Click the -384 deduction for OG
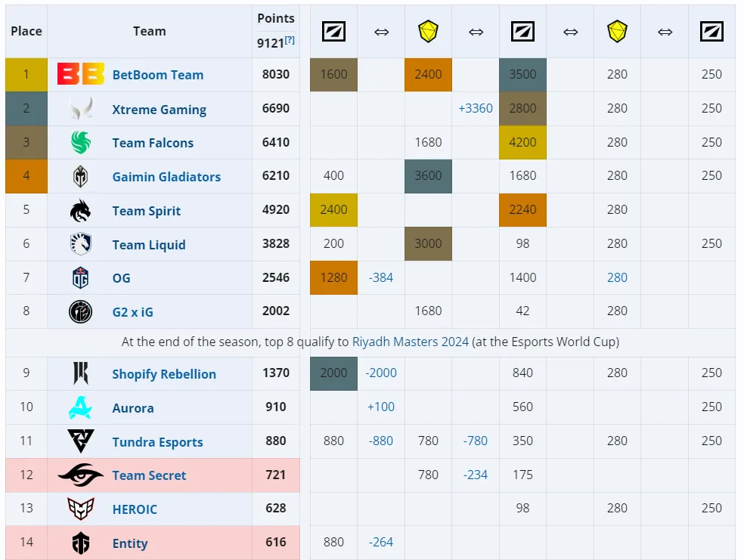 [381, 277]
